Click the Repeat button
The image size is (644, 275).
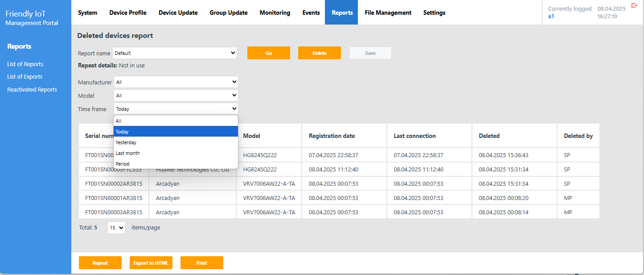pyautogui.click(x=100, y=263)
